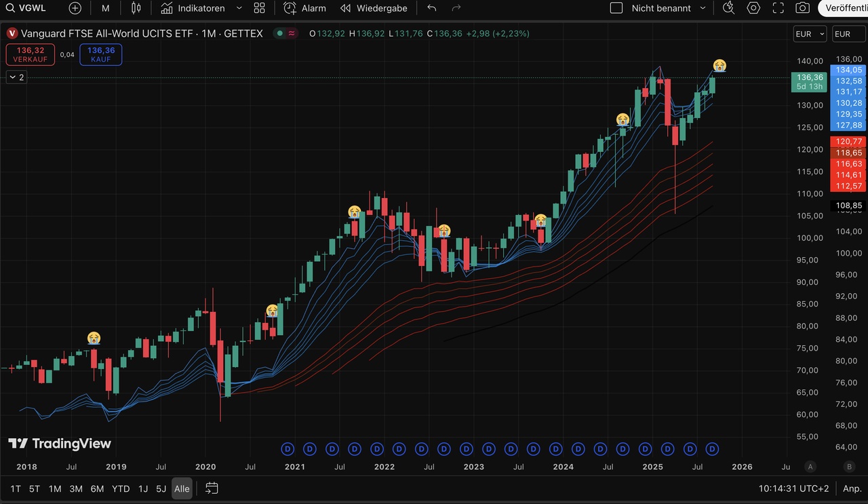This screenshot has width=868, height=504.
Task: Select the 1M time range
Action: [55, 488]
